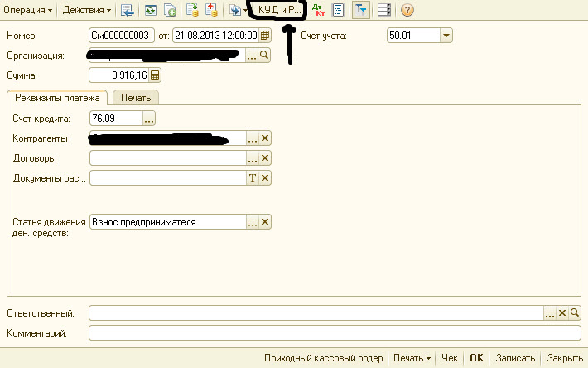Viewport: 588px width, 368px height.
Task: Click the Договоры input field
Action: pyautogui.click(x=168, y=158)
